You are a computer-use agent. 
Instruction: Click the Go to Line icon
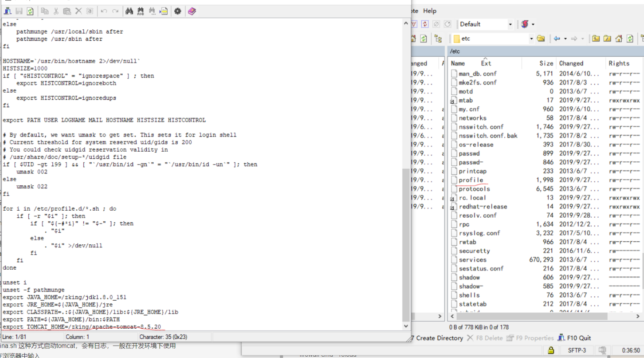[164, 11]
